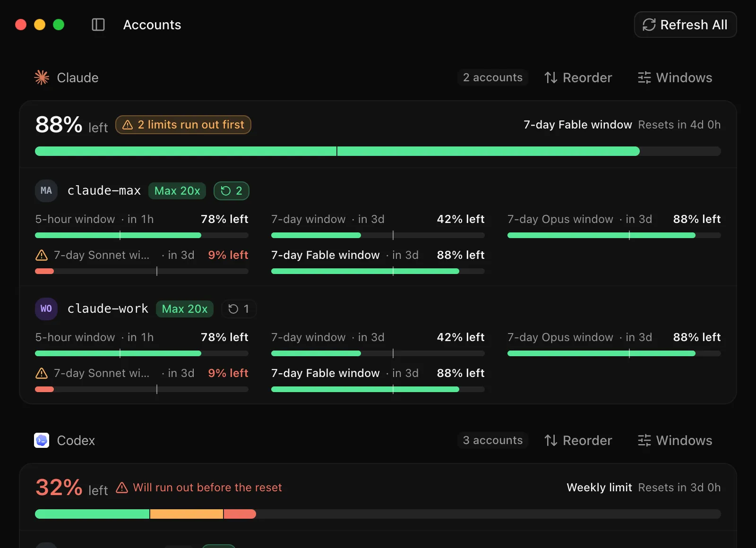
Task: Click the Refresh All button
Action: coord(685,25)
